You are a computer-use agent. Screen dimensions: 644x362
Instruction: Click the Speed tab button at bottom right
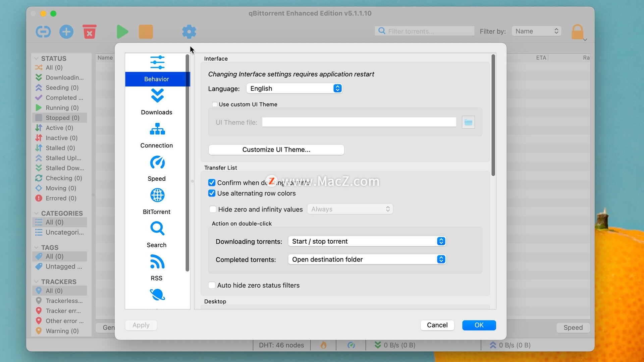pos(573,327)
